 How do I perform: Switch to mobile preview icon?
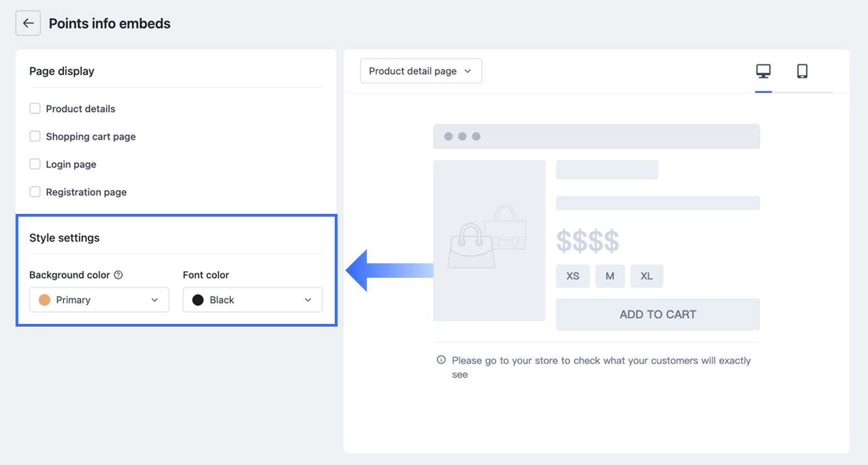coord(802,71)
